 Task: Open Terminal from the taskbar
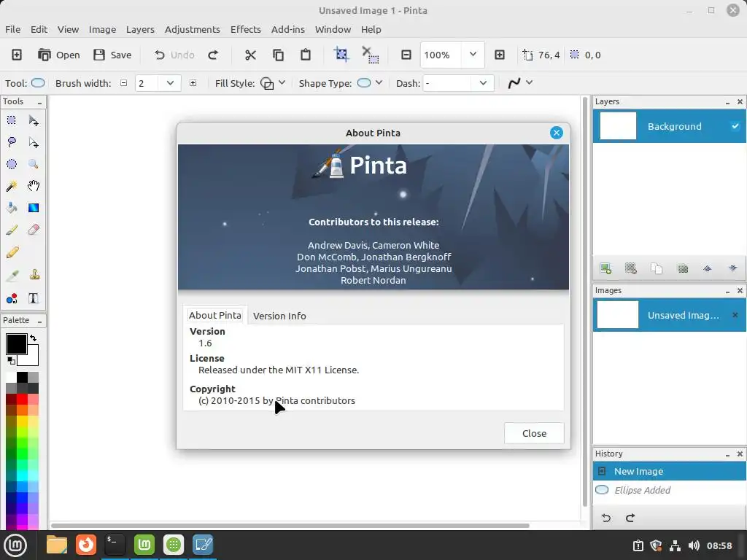point(115,545)
